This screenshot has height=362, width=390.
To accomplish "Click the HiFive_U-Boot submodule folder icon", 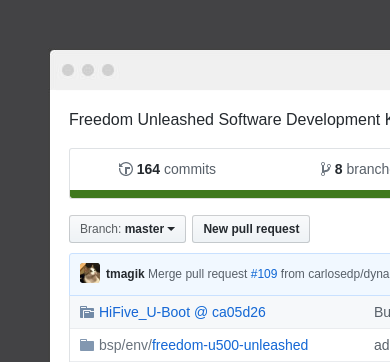I will pos(87,312).
